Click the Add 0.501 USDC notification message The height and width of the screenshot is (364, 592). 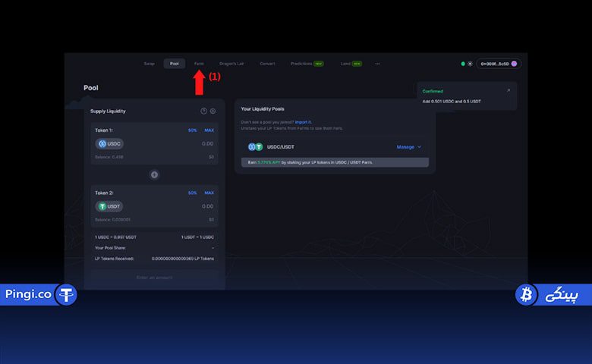coord(452,102)
